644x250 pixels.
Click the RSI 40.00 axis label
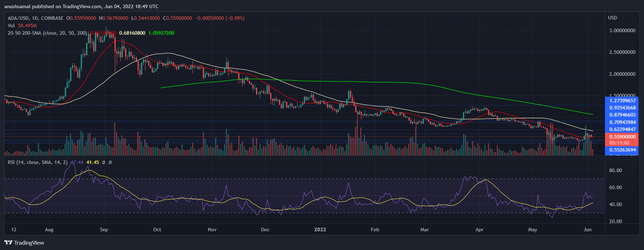616,204
